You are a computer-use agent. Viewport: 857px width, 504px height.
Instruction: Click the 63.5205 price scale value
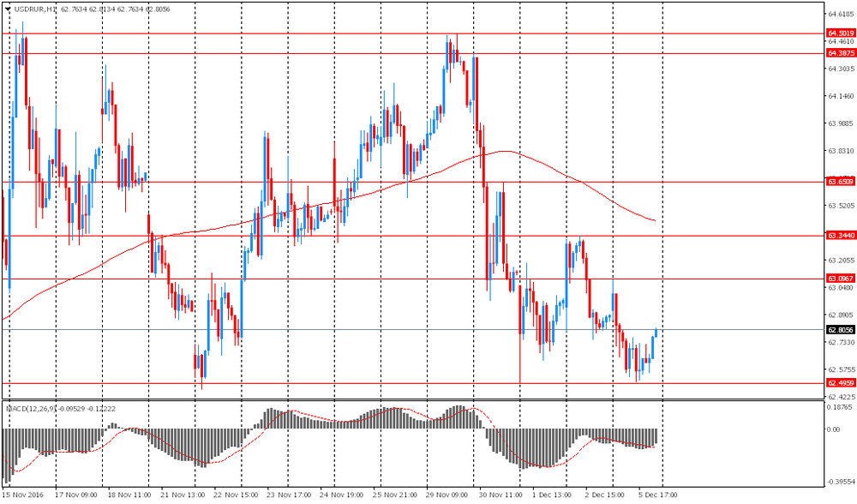coord(842,206)
